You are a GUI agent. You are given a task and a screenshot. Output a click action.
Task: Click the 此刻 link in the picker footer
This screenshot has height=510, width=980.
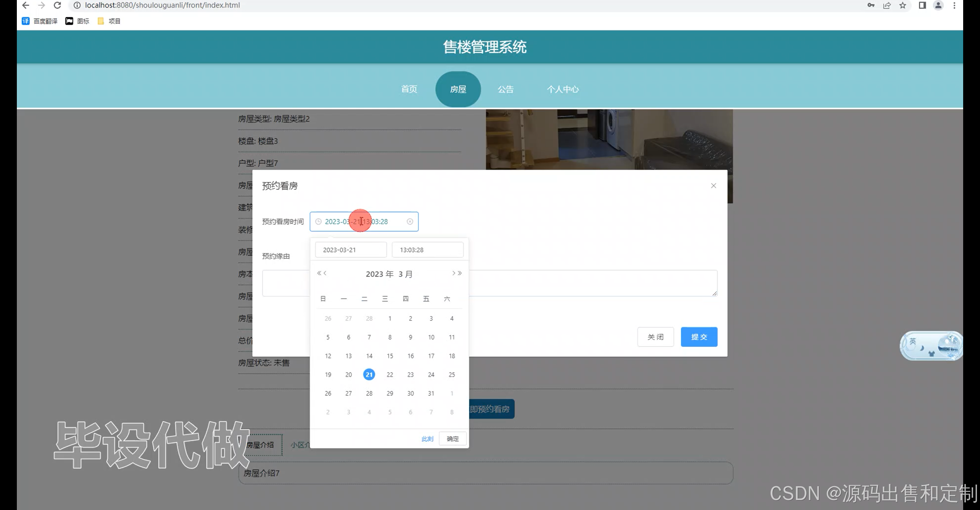point(427,439)
